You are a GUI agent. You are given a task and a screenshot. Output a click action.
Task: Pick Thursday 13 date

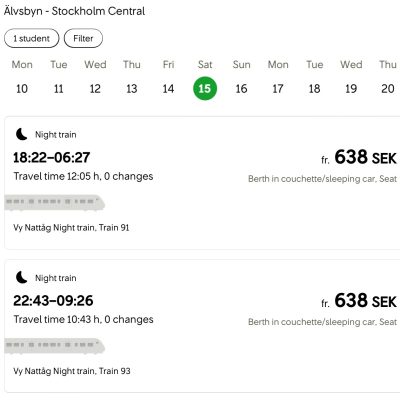point(132,78)
